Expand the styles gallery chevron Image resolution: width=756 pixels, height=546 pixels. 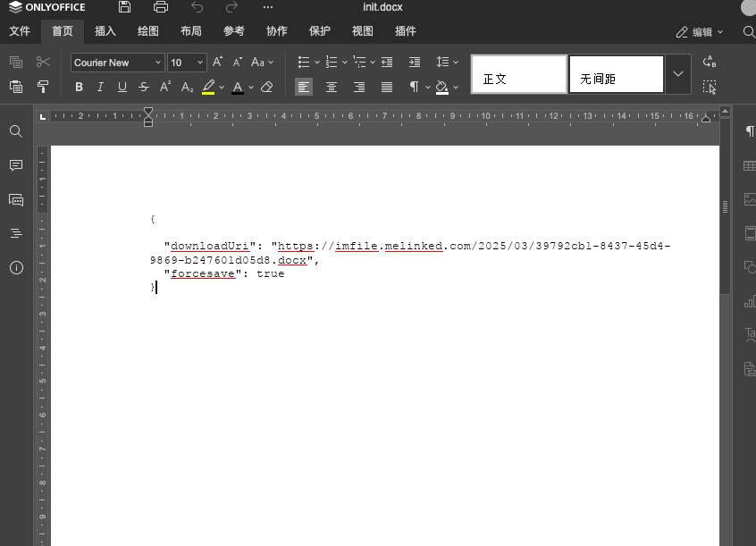pos(678,74)
